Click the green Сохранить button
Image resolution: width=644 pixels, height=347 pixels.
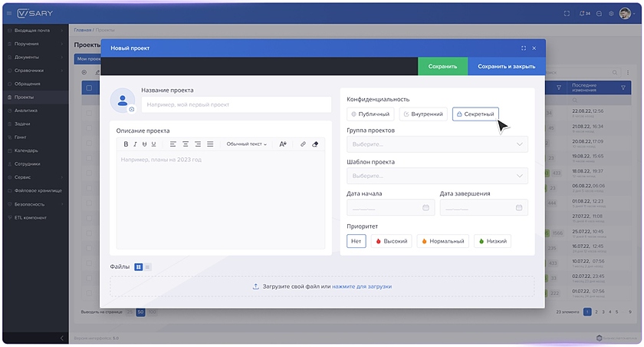pyautogui.click(x=442, y=66)
